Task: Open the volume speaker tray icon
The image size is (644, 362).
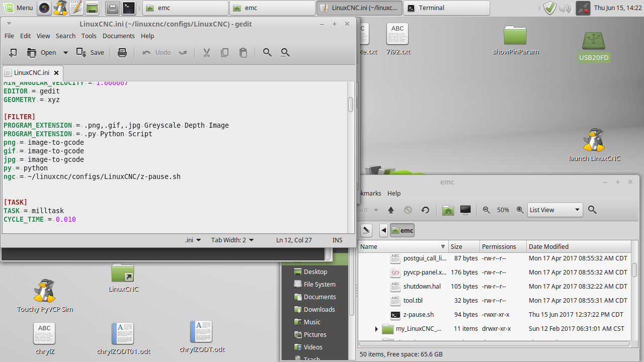Action: (x=566, y=8)
